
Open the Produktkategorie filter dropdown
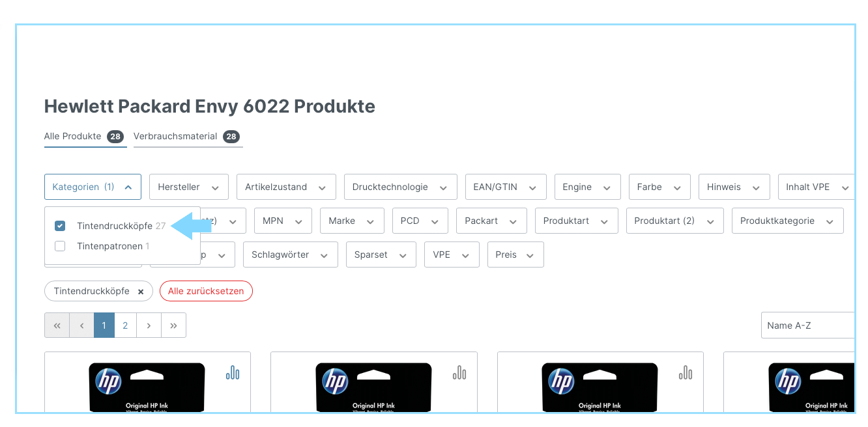[788, 221]
